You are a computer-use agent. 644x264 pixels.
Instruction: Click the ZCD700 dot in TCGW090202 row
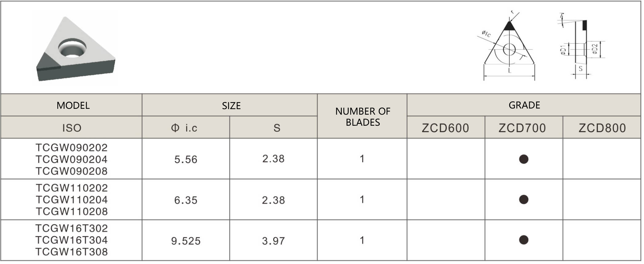pyautogui.click(x=523, y=159)
